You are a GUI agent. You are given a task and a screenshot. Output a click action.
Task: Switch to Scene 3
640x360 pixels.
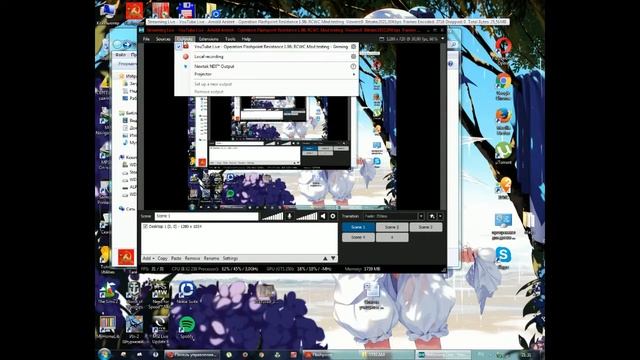tap(426, 227)
